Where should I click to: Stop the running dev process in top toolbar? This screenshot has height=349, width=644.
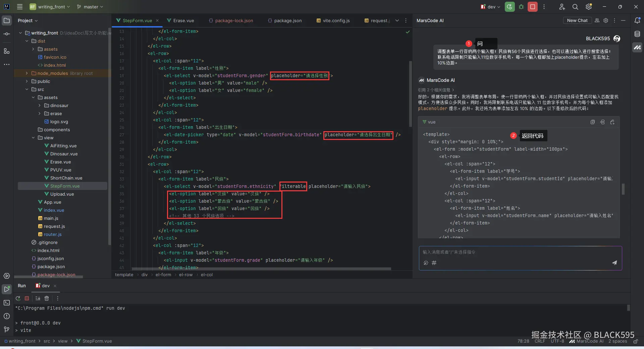[533, 7]
